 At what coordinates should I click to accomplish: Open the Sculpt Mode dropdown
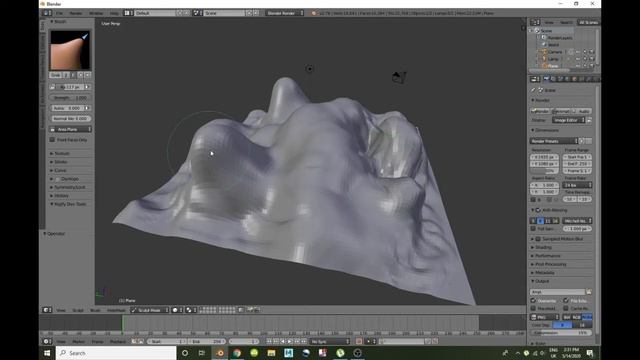149,310
